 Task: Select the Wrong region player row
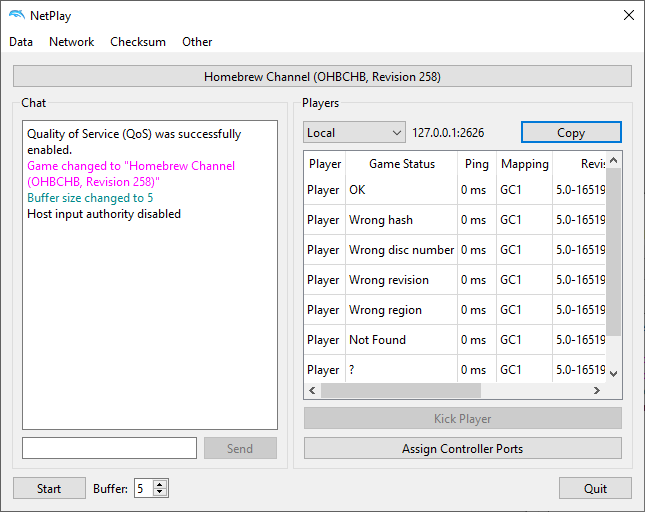tap(455, 310)
